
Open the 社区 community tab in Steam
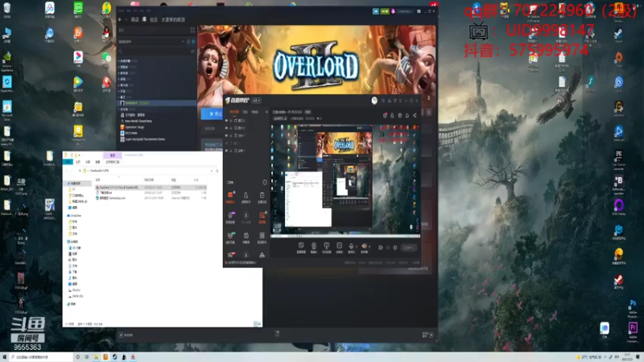[x=154, y=19]
